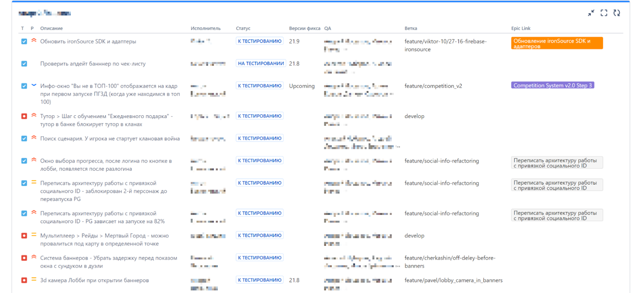Open issue "Тутор > Шаг с обучением Ежедневного подарка"
Viewport: 644px width, 293px height.
[107, 120]
